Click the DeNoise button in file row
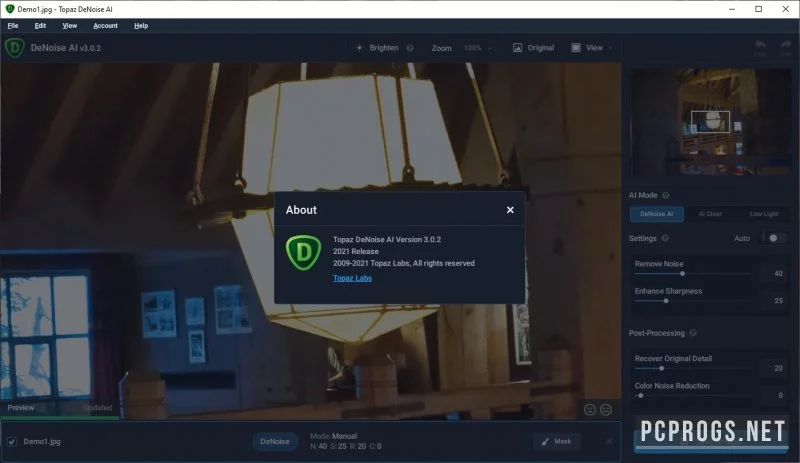The height and width of the screenshot is (463, 800). tap(274, 442)
